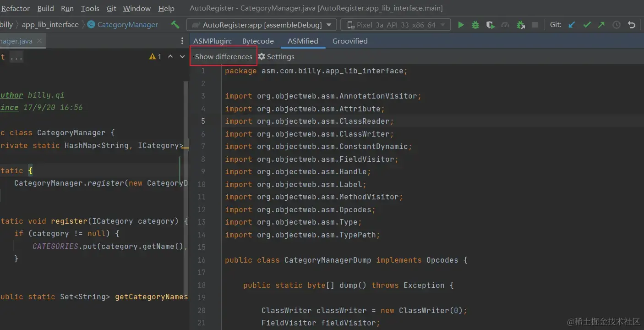Click the Git rollback undo arrow icon
The image size is (644, 330).
click(x=632, y=25)
